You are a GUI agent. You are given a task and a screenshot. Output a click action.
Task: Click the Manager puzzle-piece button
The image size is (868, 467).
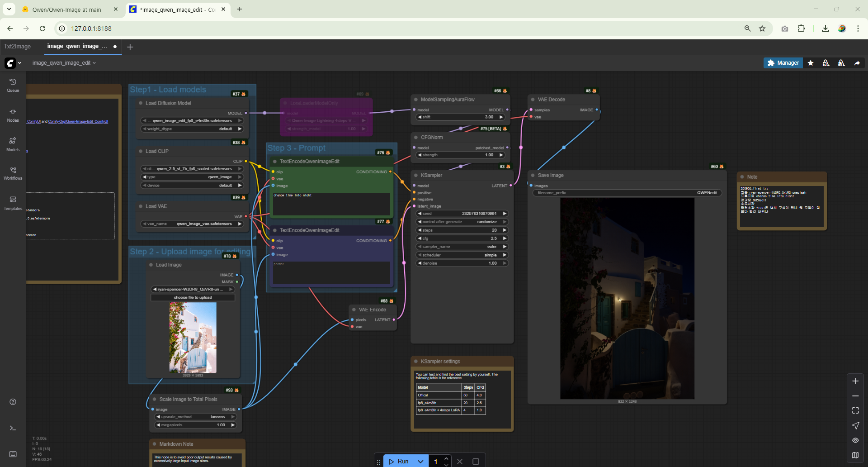(783, 63)
